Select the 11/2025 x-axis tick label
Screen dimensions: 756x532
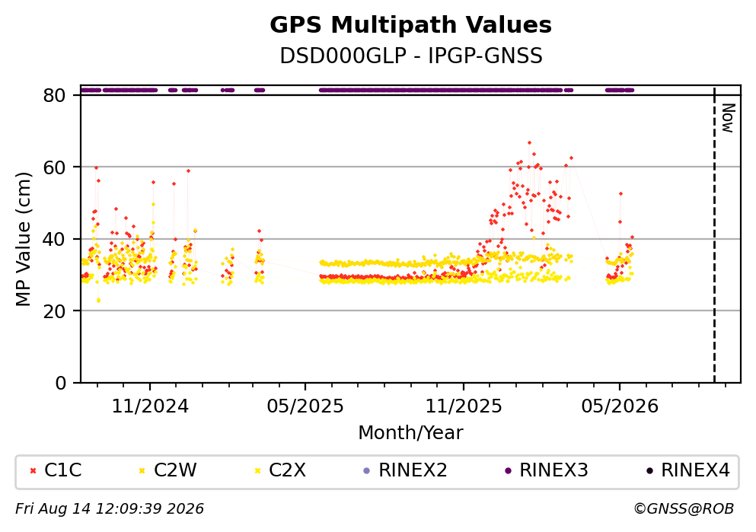click(x=464, y=406)
